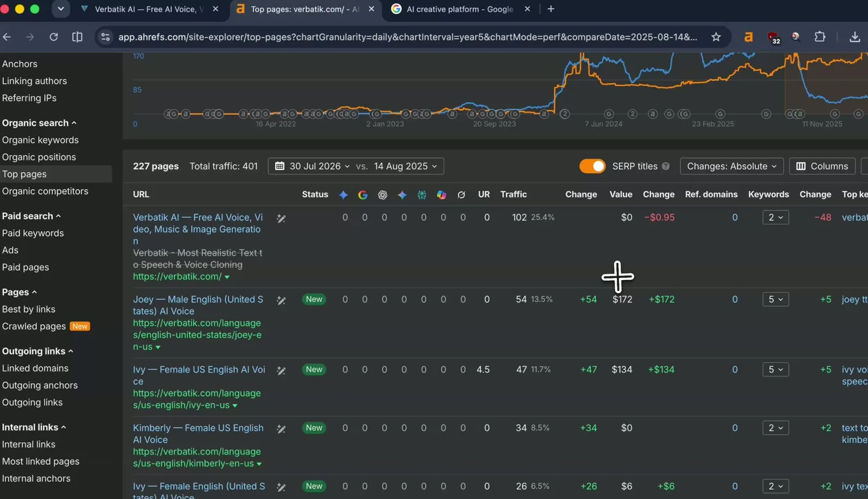
Task: Click the magic wand icon for Joey row
Action: click(281, 300)
